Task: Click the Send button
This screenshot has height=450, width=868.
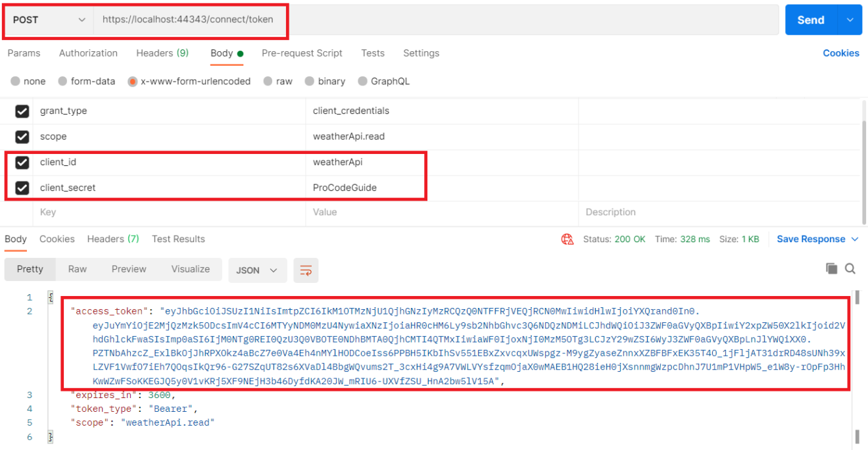Action: click(x=811, y=20)
